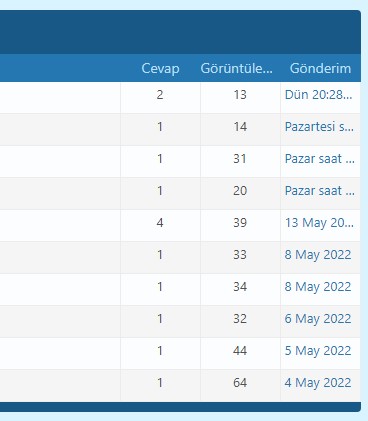Open the Pazar saat link in the 20-views row
Screen dimensions: 368x421
tap(319, 191)
